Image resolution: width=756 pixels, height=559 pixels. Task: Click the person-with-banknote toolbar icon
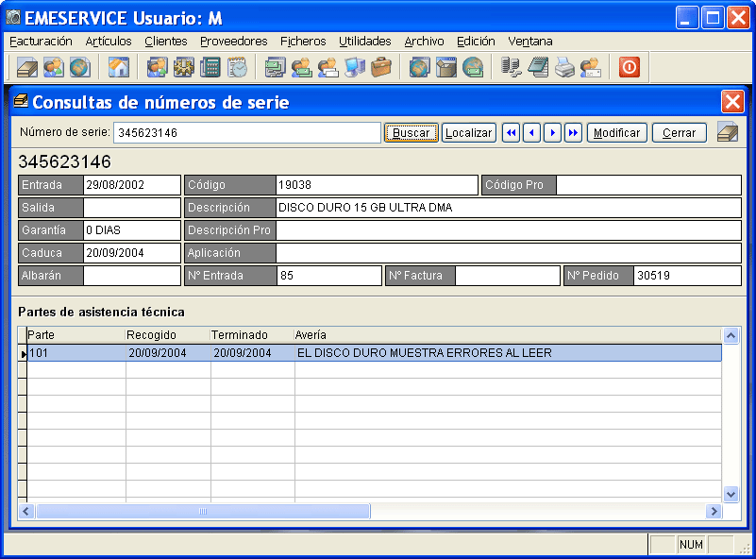pos(302,67)
